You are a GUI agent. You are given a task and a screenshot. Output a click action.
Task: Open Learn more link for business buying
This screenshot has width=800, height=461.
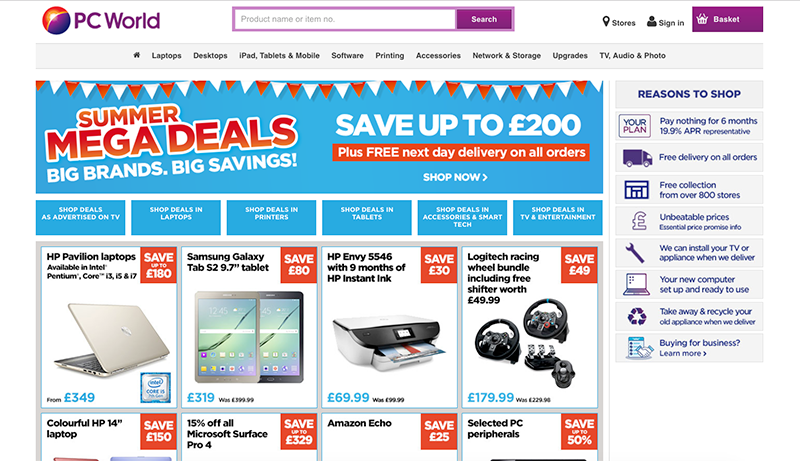tap(683, 353)
